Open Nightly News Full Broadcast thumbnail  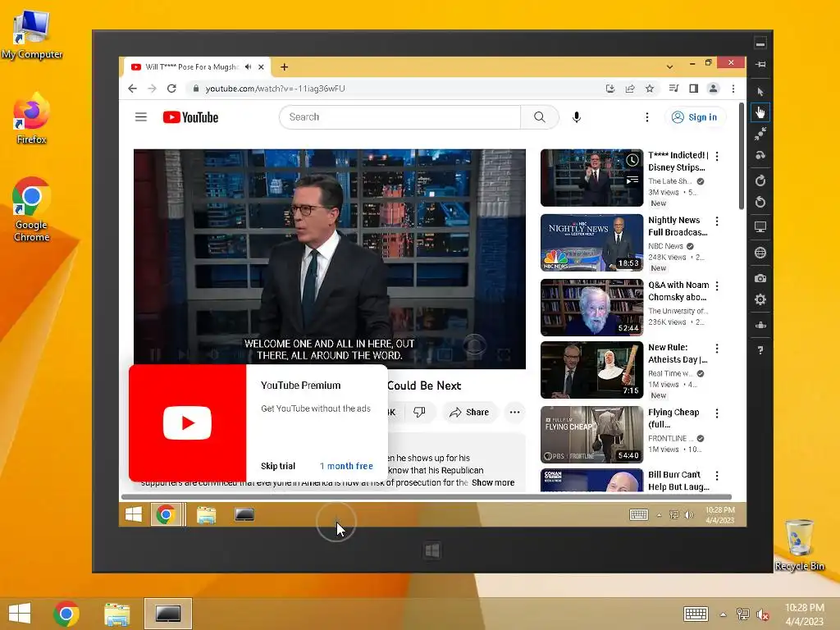[x=592, y=243]
